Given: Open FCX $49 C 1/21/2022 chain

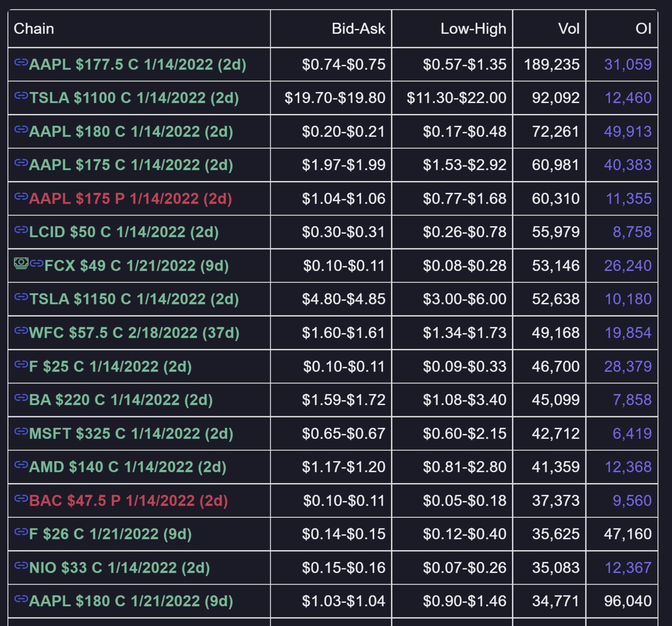Looking at the screenshot, I should click(136, 266).
